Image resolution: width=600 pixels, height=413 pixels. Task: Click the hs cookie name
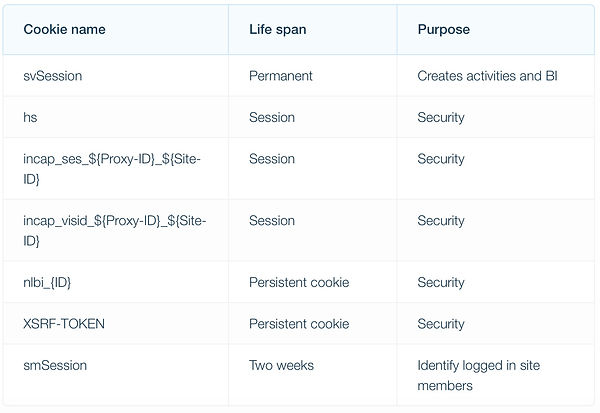point(30,117)
